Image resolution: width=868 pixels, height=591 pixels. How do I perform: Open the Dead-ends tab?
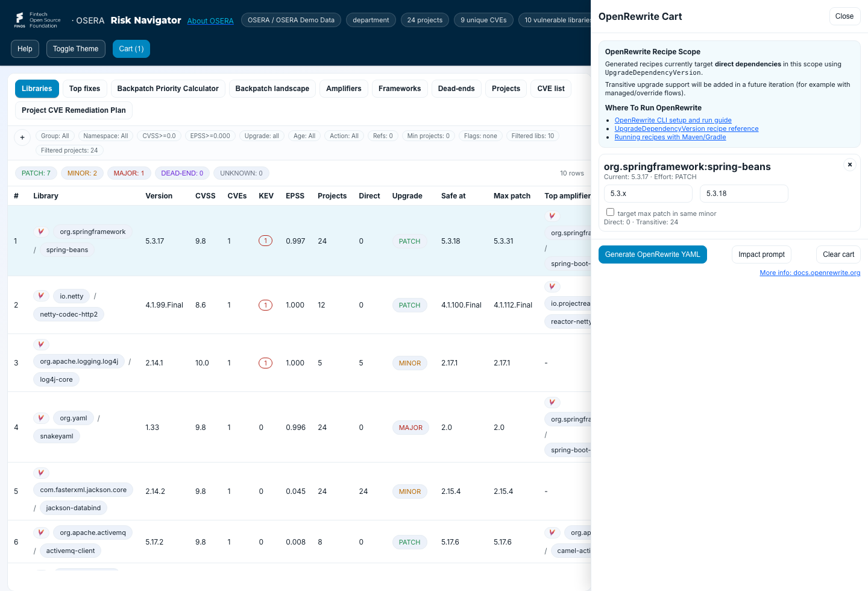coord(456,89)
